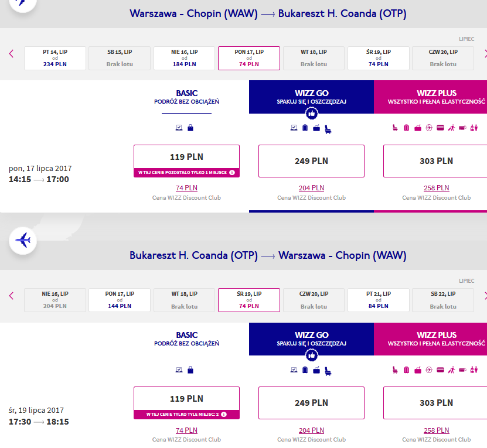Click the small bag icon under outbound BASIC

click(190, 128)
